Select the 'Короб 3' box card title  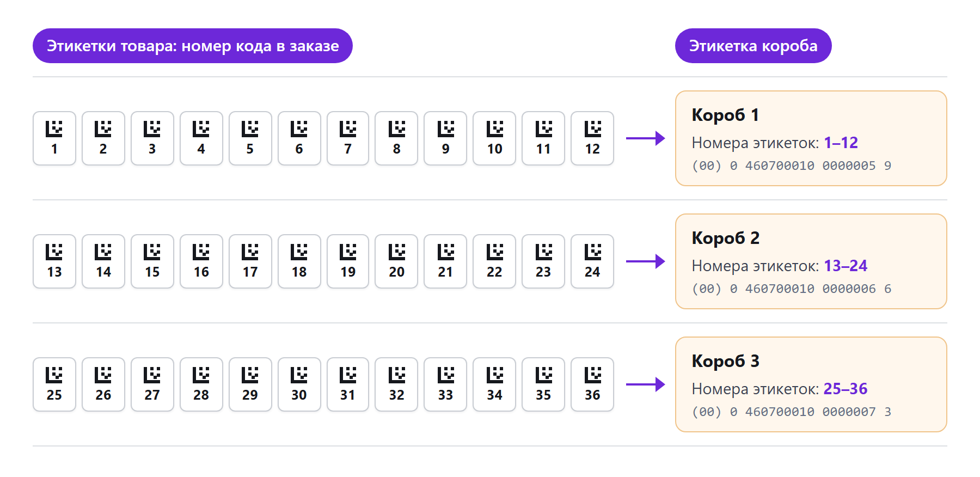(725, 361)
